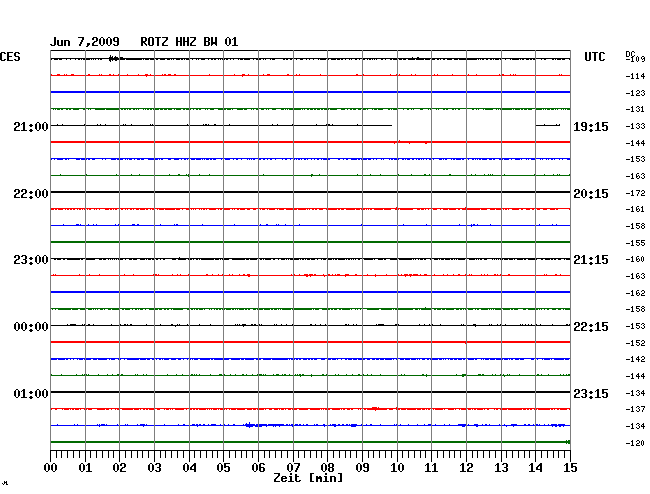Select the DC offset value "-155"
This screenshot has width=650, height=494.
click(x=635, y=243)
